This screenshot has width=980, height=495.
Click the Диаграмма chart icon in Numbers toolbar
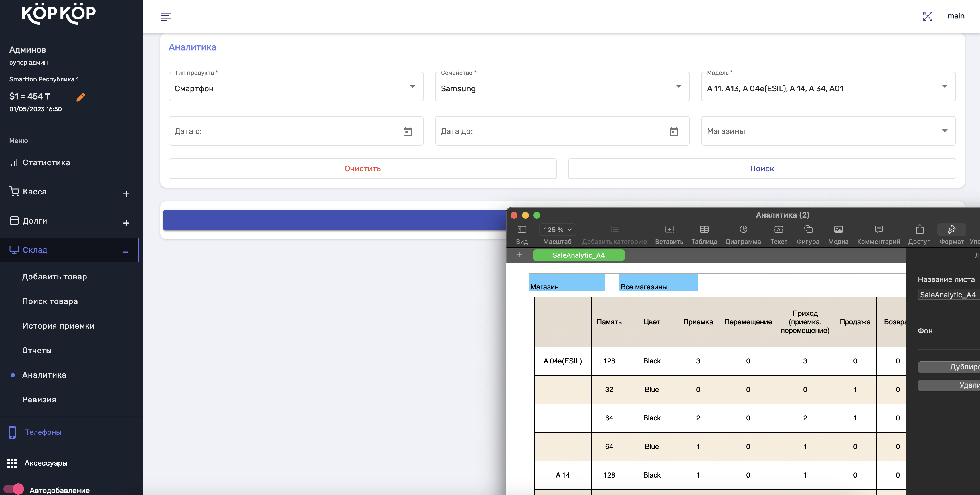pos(743,230)
